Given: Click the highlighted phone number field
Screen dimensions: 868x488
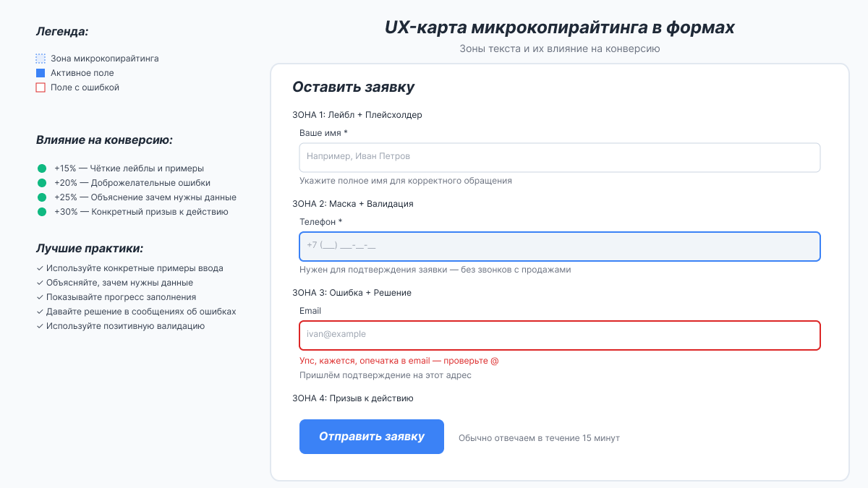Looking at the screenshot, I should (559, 247).
